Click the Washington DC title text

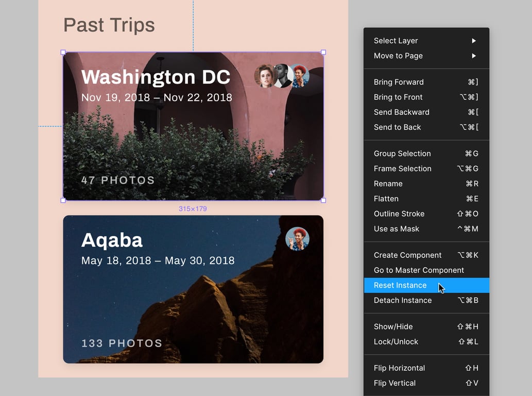156,77
